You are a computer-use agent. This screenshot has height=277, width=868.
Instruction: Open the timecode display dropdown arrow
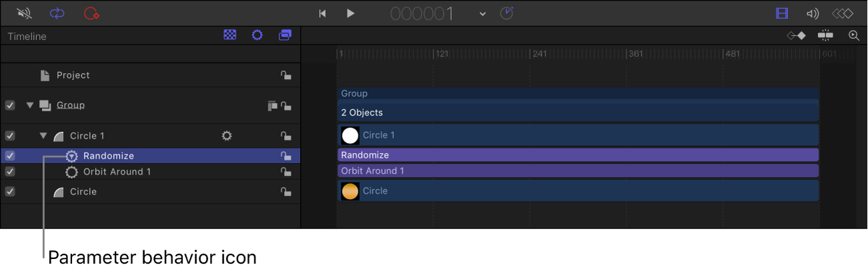(x=483, y=14)
